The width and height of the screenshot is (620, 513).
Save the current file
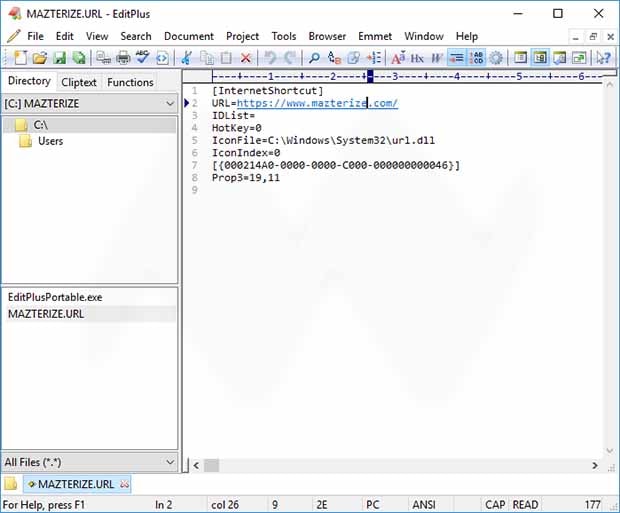[60, 58]
